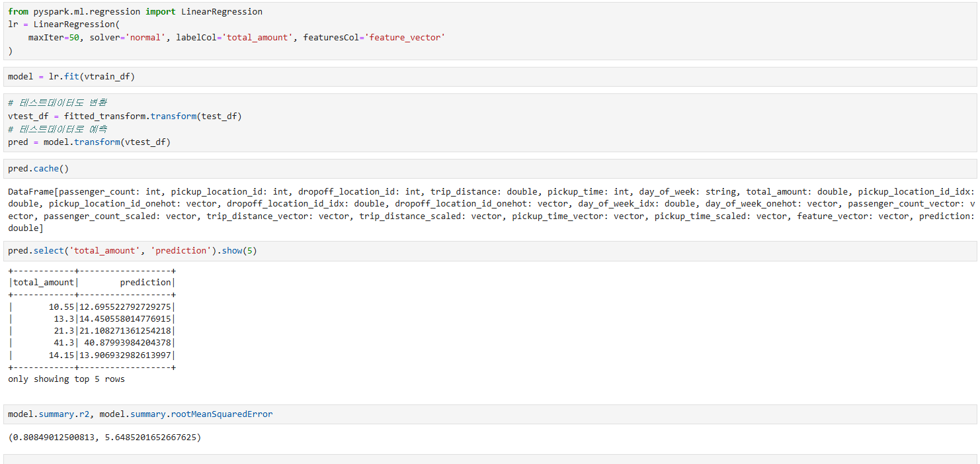Click the total_amount value 21.3
The height and width of the screenshot is (464, 980).
pyautogui.click(x=64, y=330)
